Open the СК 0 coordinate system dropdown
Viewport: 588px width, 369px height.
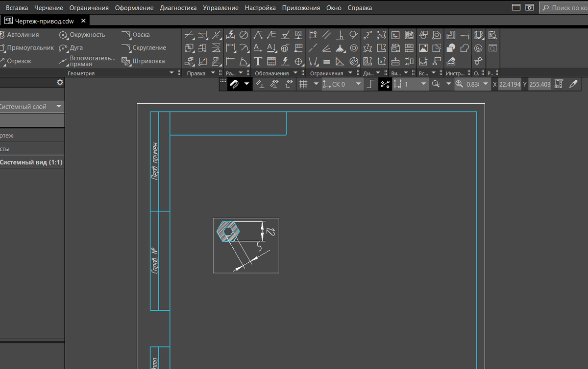(x=359, y=84)
